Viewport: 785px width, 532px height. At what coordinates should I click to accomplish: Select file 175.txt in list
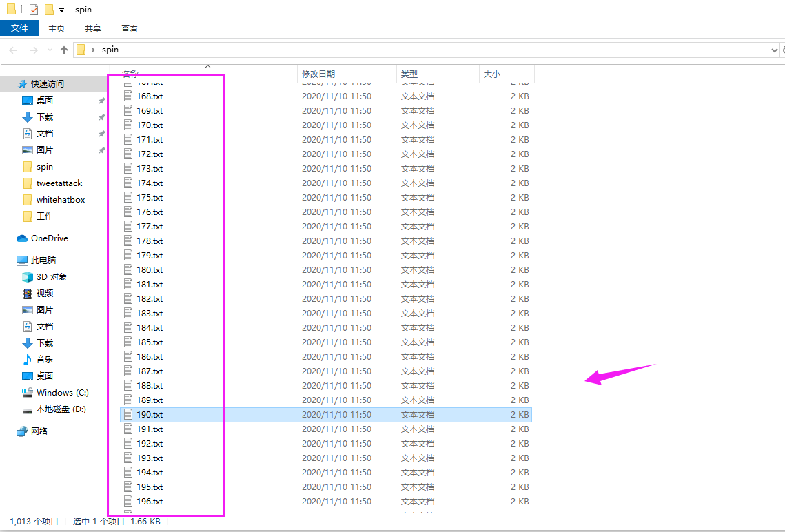tap(150, 198)
